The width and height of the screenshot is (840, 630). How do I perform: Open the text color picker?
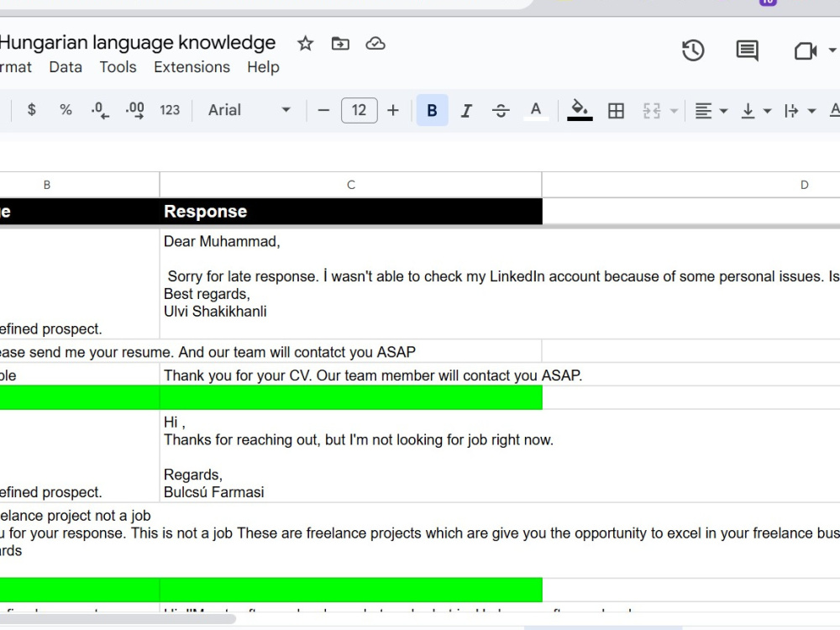coord(536,111)
